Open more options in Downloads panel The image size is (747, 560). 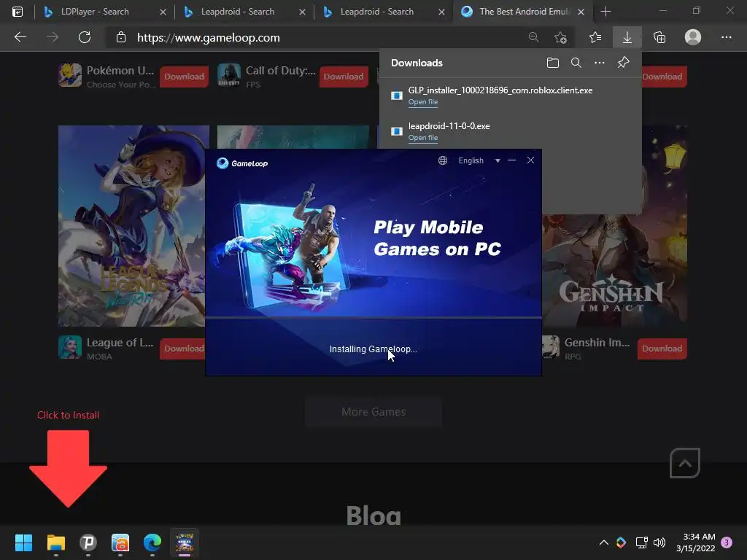600,63
